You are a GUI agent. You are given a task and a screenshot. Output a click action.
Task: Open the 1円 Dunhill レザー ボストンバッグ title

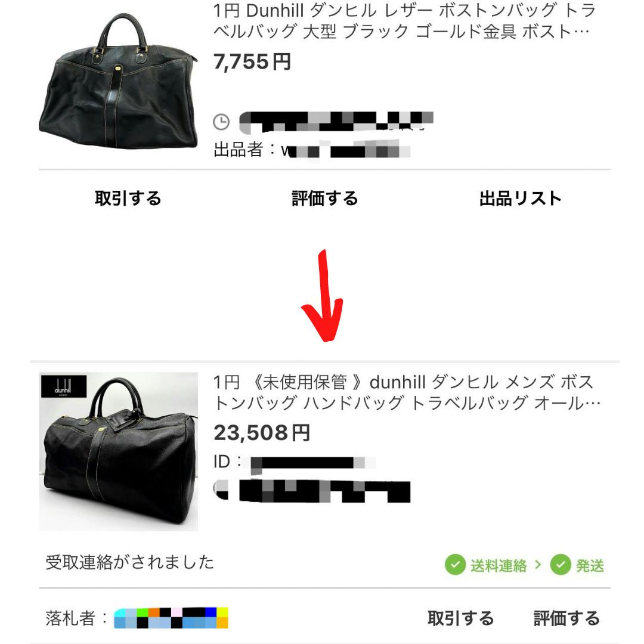click(404, 21)
